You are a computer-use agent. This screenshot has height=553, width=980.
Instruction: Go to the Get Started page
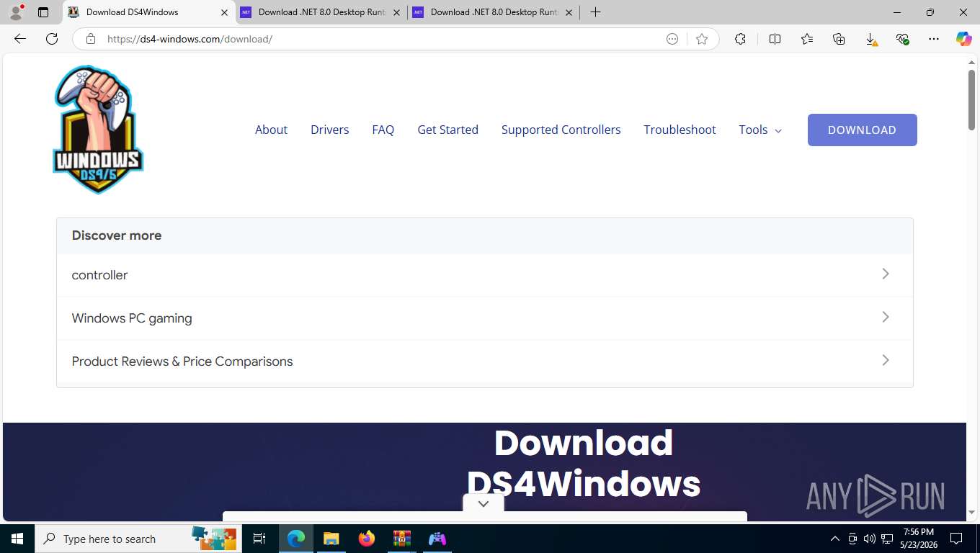click(x=447, y=130)
